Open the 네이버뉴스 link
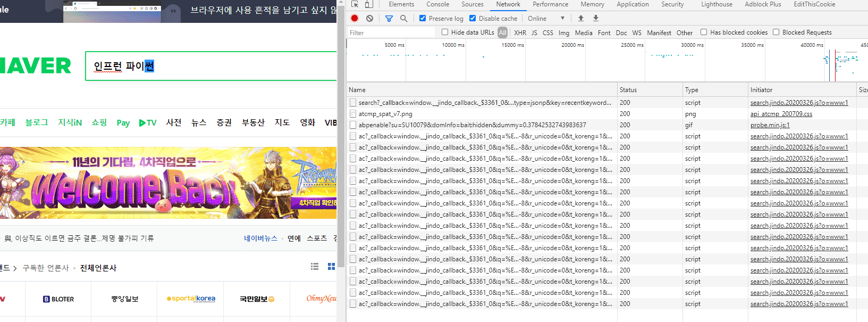 point(260,238)
